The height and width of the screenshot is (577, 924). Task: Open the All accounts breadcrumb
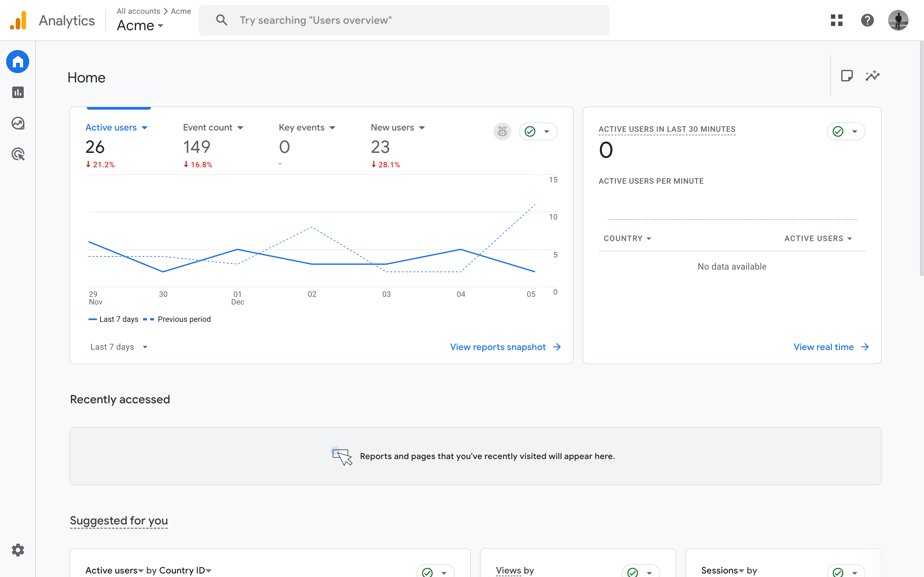tap(138, 11)
